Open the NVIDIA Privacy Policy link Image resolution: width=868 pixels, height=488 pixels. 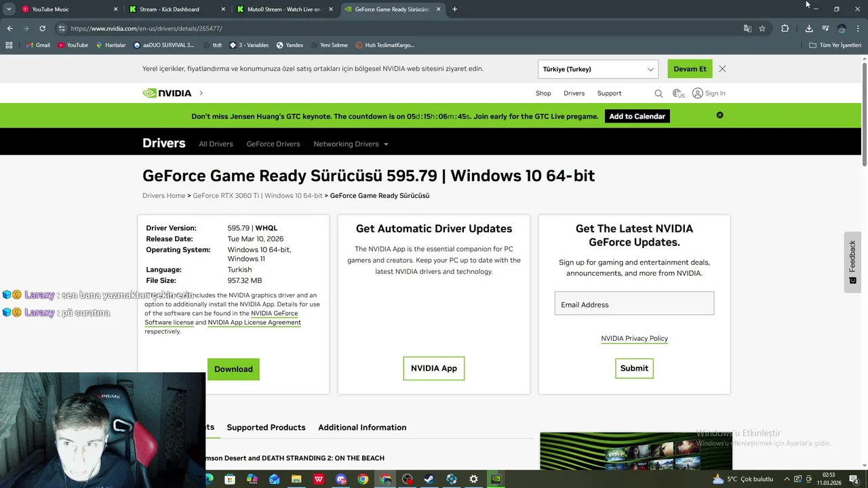[634, 338]
